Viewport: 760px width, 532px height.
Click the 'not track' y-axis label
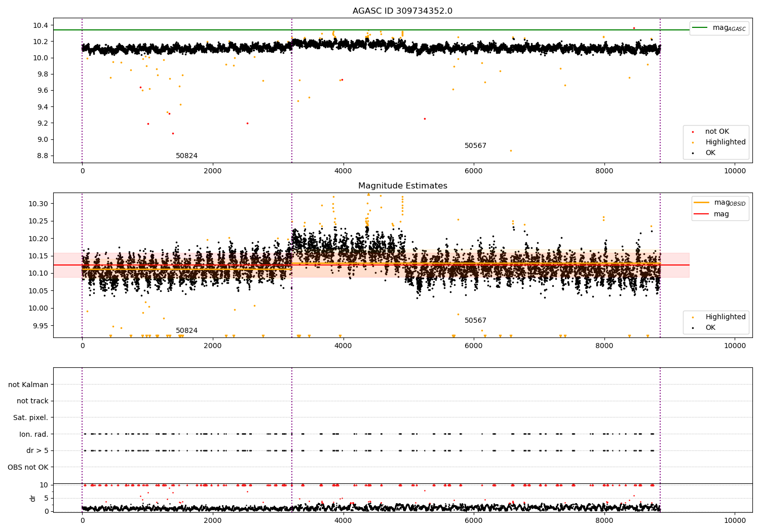click(x=32, y=401)
